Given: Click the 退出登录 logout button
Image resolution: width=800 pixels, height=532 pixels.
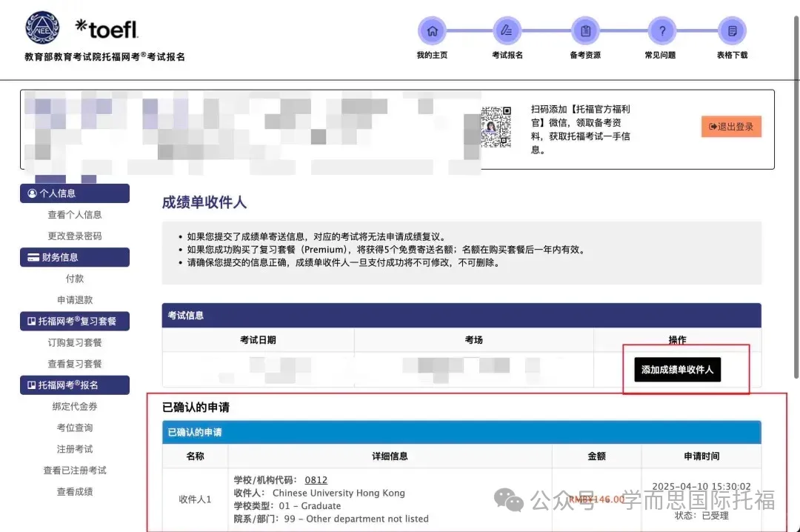Looking at the screenshot, I should click(x=731, y=126).
